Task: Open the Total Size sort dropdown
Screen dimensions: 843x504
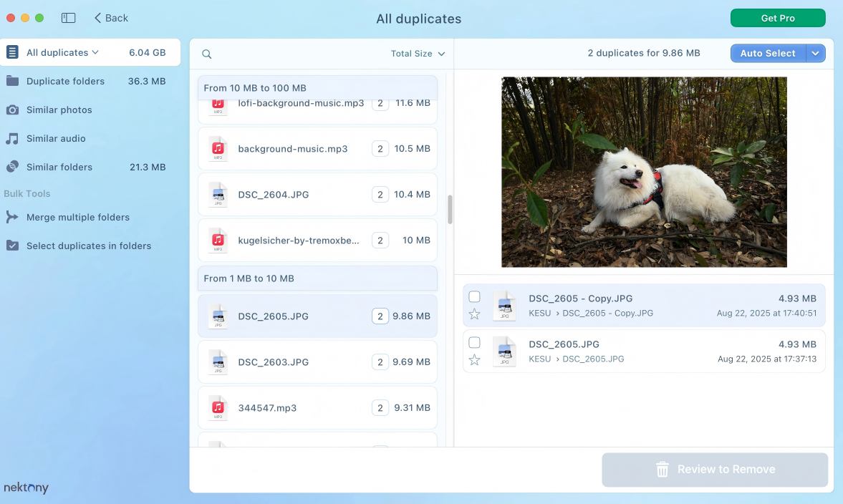Action: tap(418, 53)
